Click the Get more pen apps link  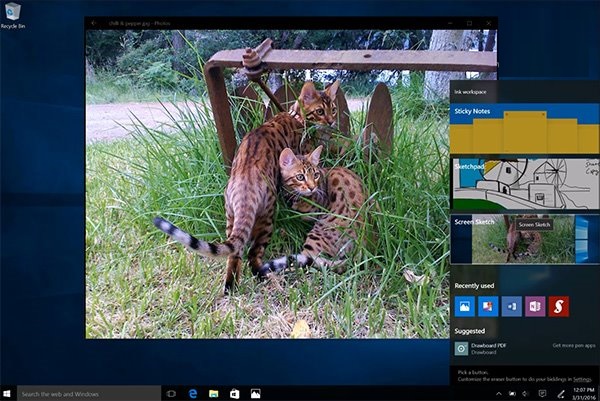click(574, 346)
